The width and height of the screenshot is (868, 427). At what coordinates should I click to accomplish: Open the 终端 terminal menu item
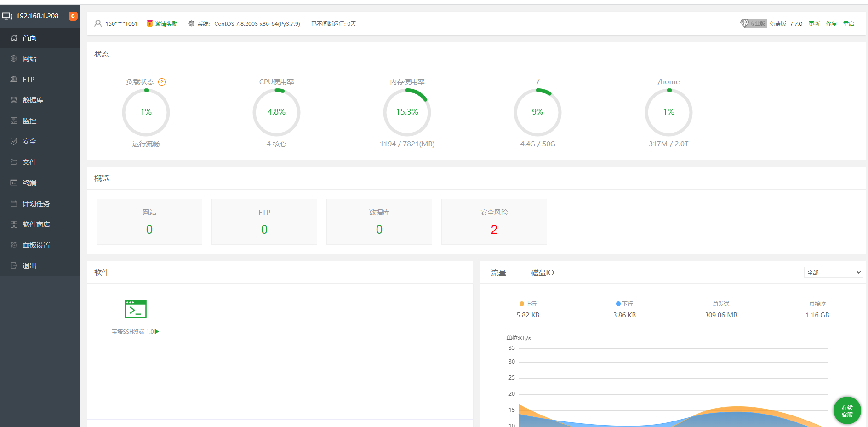(x=40, y=183)
